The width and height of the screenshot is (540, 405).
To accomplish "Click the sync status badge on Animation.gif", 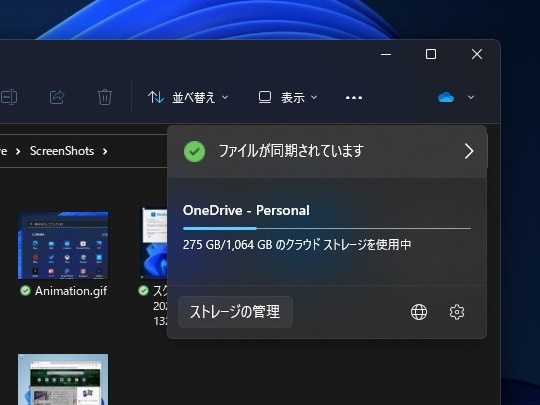I will tap(25, 291).
